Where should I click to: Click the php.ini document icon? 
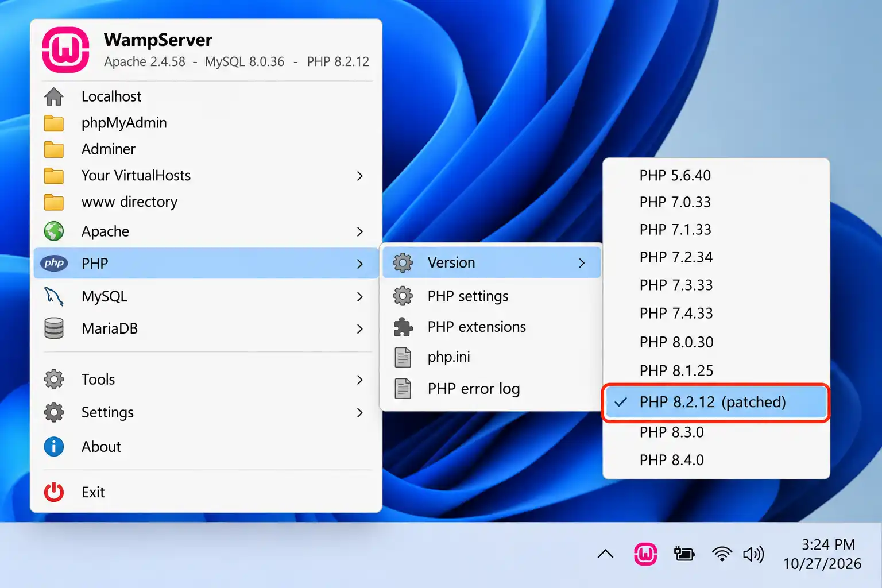(403, 357)
